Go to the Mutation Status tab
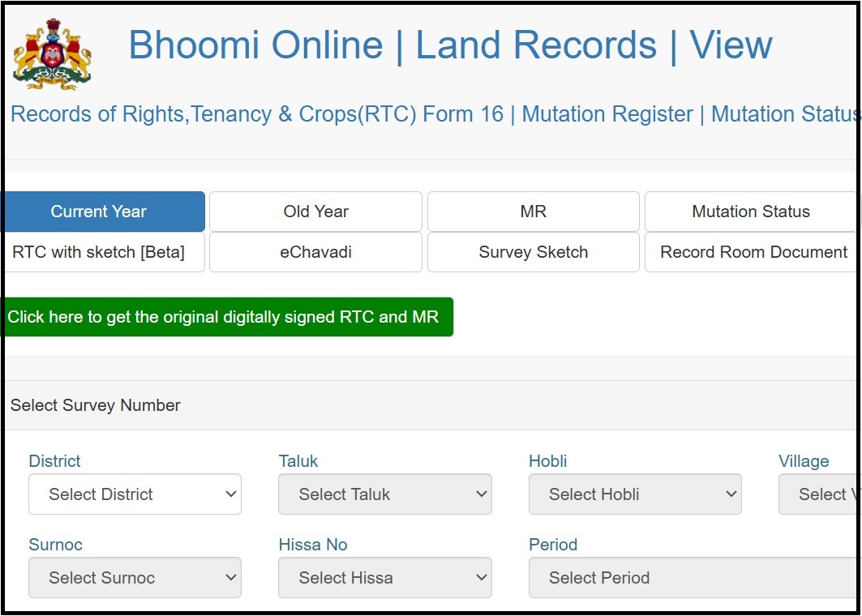The image size is (862, 616). click(x=750, y=212)
